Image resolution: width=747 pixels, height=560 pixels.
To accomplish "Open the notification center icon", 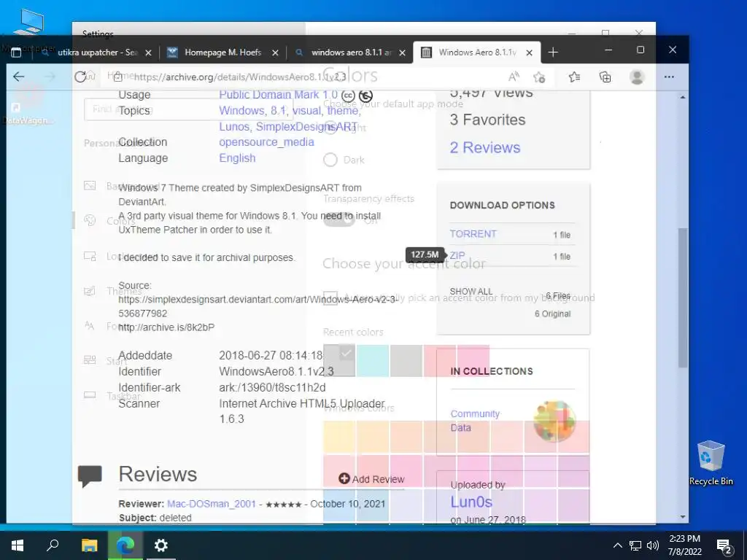I will pyautogui.click(x=724, y=545).
